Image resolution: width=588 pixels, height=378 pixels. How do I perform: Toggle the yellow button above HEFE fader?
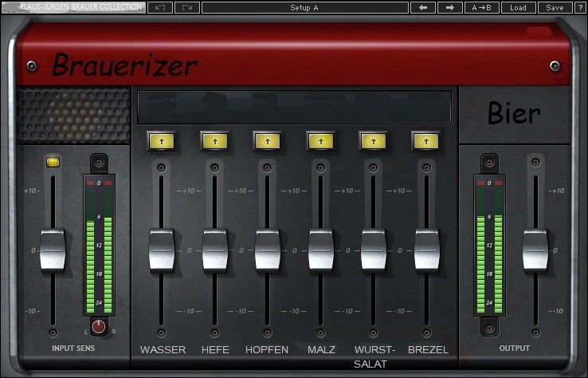pyautogui.click(x=214, y=140)
